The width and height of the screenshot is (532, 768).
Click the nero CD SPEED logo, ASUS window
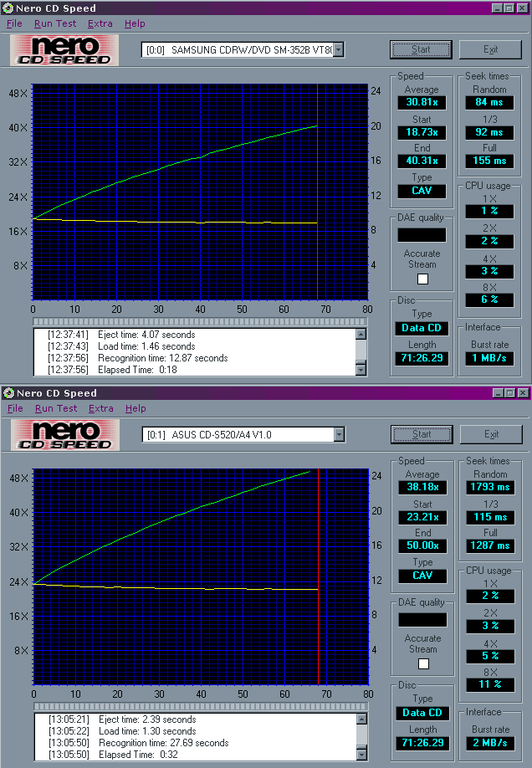pyautogui.click(x=65, y=435)
